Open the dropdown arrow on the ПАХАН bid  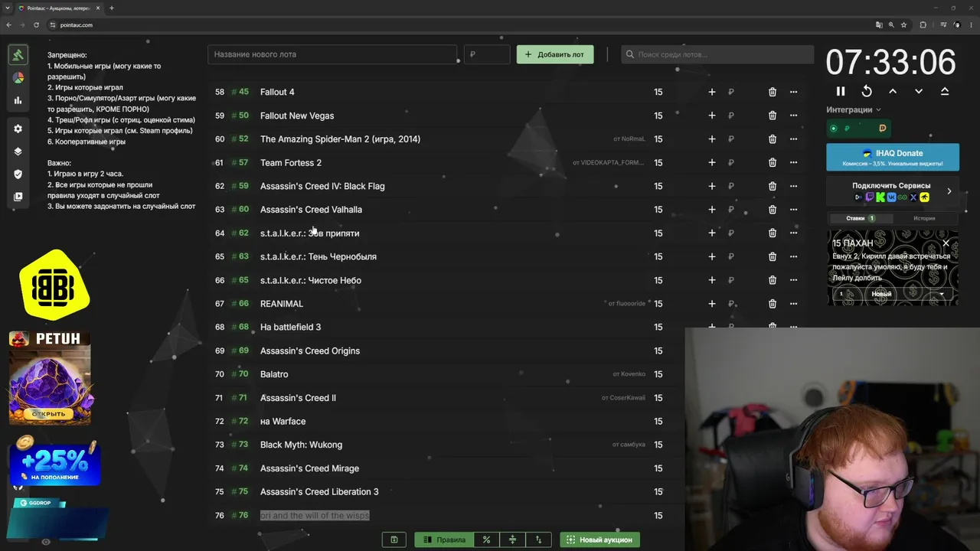[x=942, y=295]
